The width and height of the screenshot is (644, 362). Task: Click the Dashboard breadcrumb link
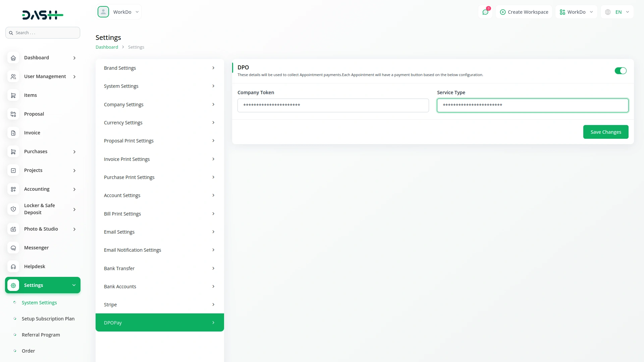click(x=107, y=47)
